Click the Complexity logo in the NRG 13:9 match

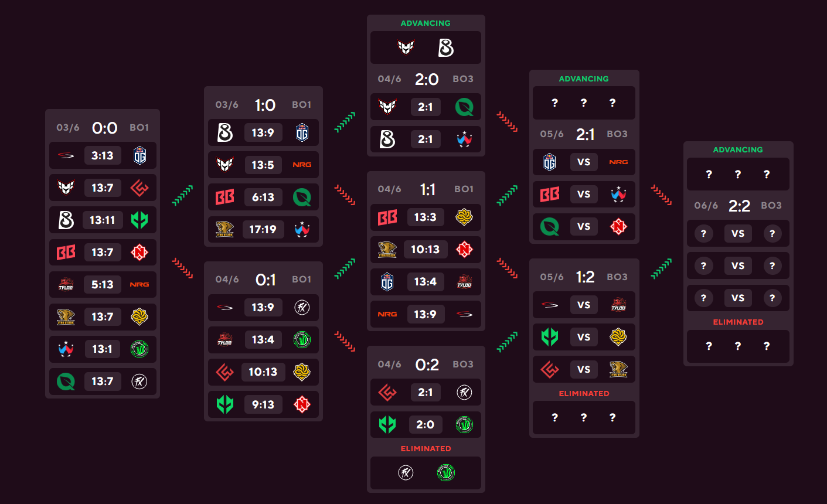click(x=464, y=314)
